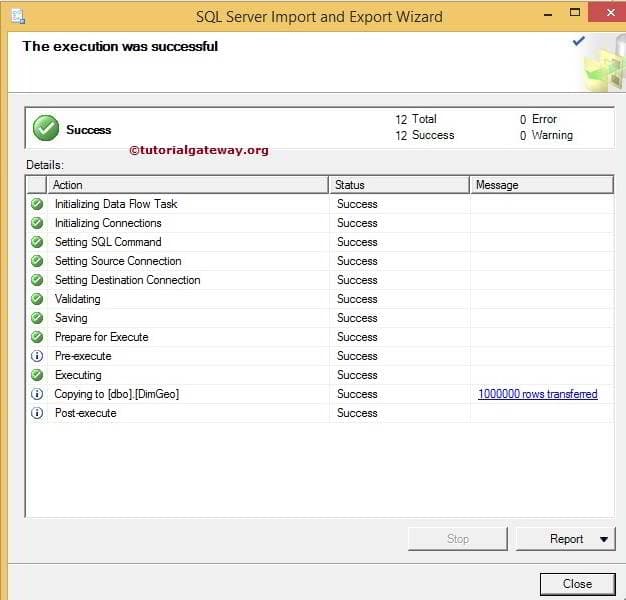Sort by the Status column header

point(399,185)
